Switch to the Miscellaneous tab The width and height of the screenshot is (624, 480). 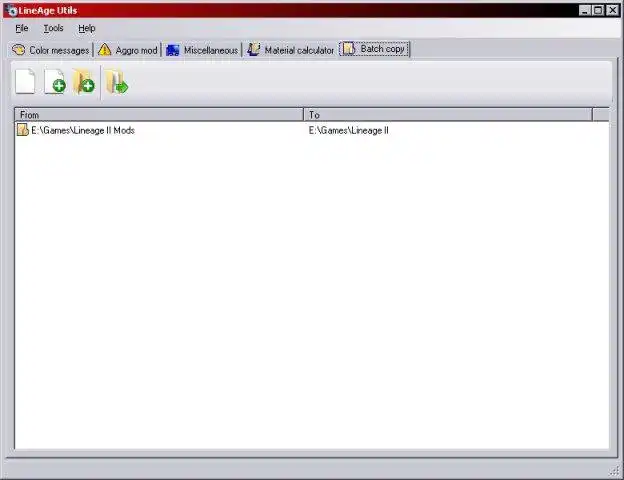click(202, 50)
